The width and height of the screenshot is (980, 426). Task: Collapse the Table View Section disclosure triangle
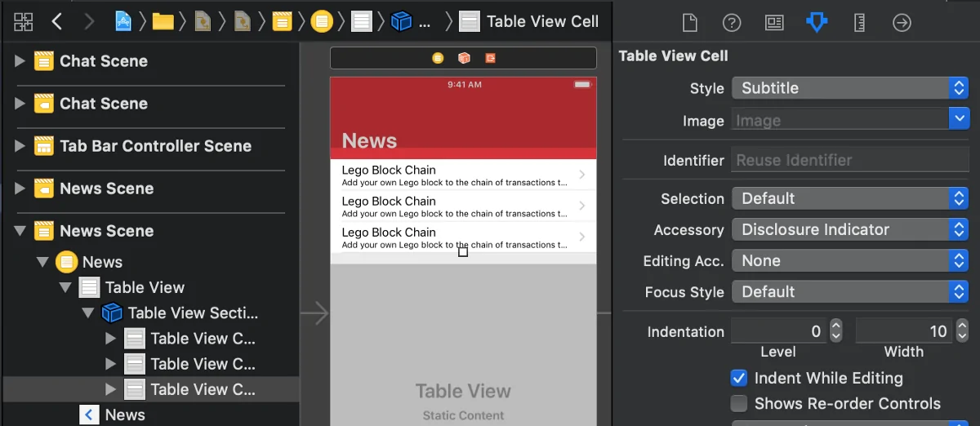point(88,313)
